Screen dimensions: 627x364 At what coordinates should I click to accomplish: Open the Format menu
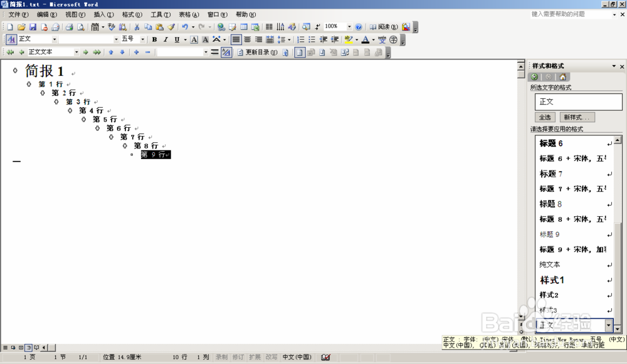pos(132,14)
